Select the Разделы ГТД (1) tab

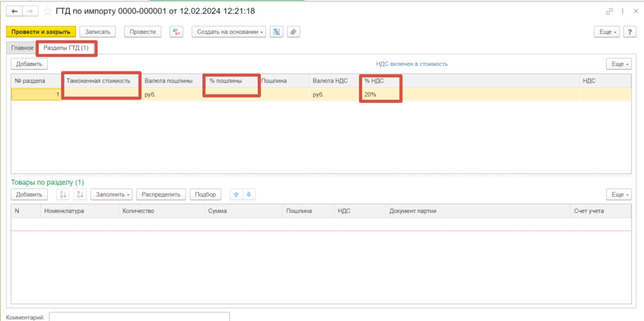coord(66,48)
